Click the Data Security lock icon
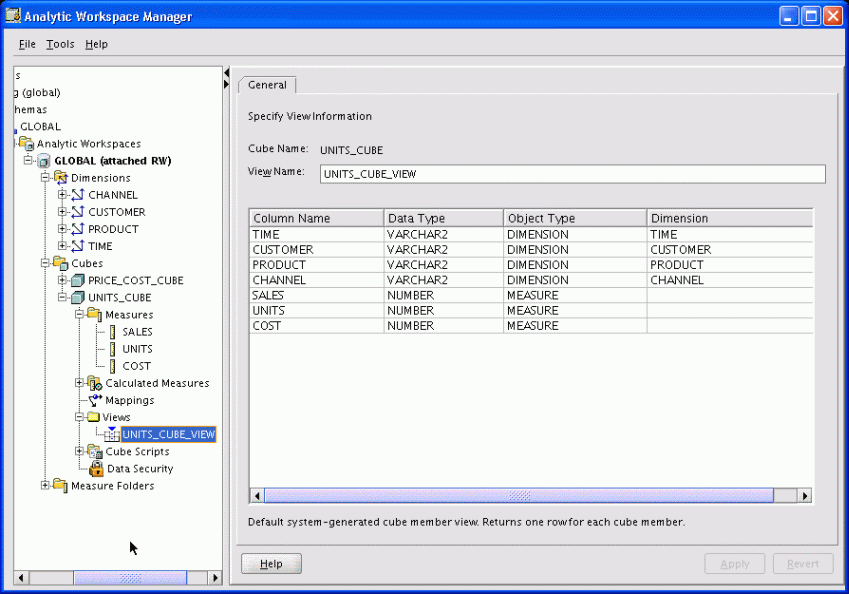This screenshot has height=594, width=849. coord(96,468)
